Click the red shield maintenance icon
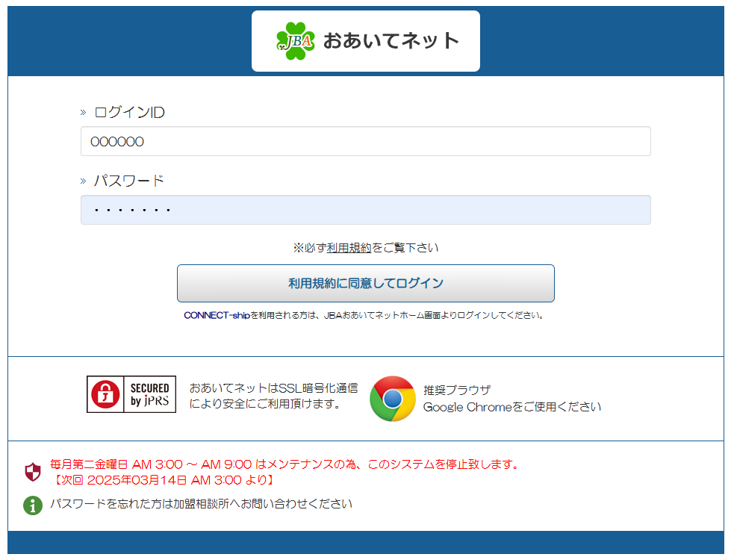Image resolution: width=734 pixels, height=560 pixels. coord(33,472)
